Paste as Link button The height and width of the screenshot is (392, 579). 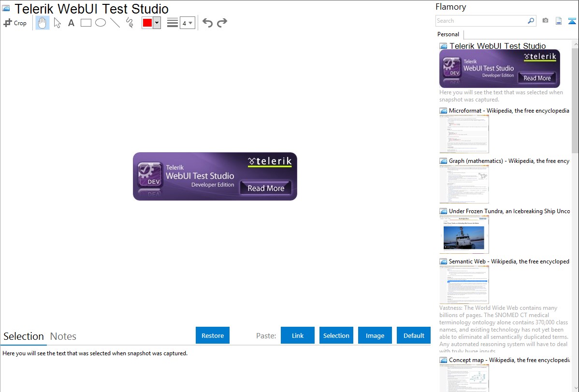tap(298, 335)
